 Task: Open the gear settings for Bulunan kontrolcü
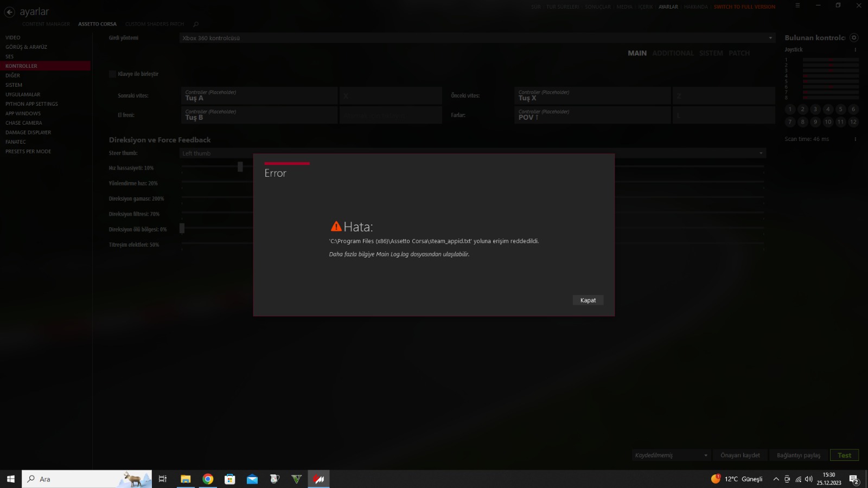pyautogui.click(x=854, y=37)
